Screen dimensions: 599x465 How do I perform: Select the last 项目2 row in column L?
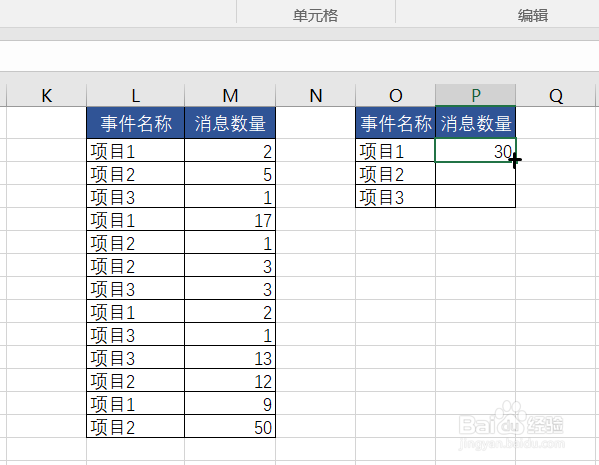coord(136,426)
